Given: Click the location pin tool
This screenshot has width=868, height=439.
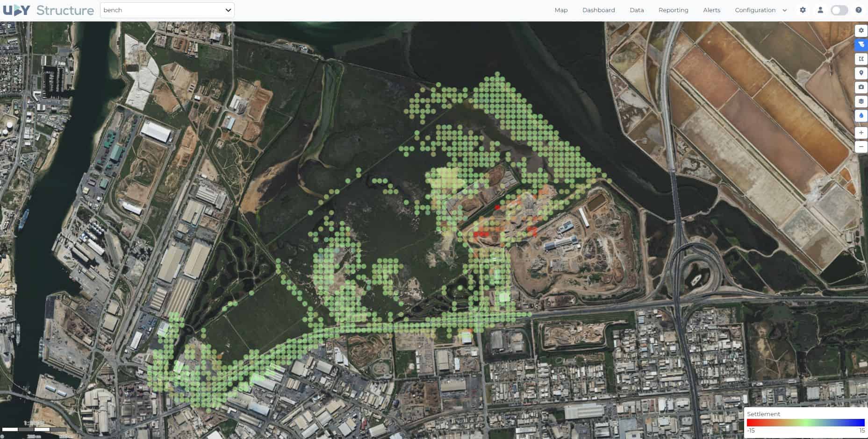Looking at the screenshot, I should click(x=861, y=73).
